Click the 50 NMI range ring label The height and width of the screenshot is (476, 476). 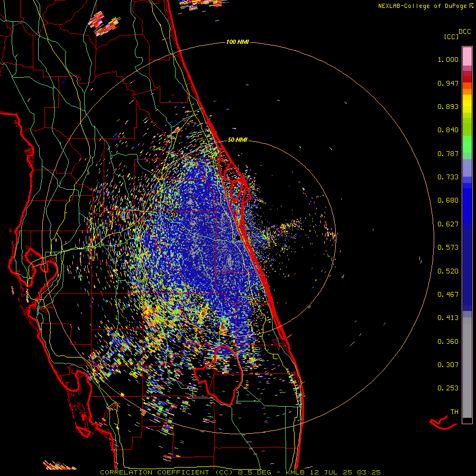tap(237, 140)
